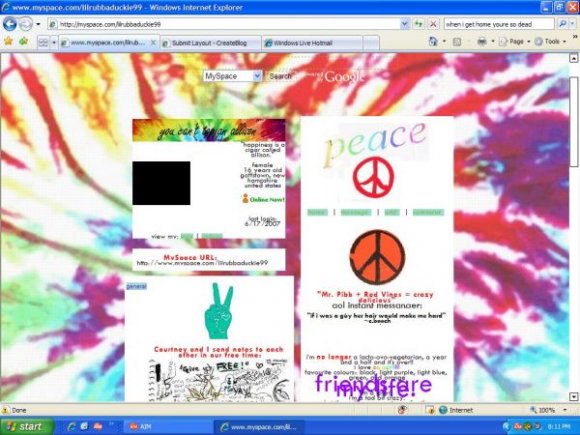Viewport: 580px width, 435px height.
Task: Open the tab list dropdown arrow
Action: click(54, 43)
